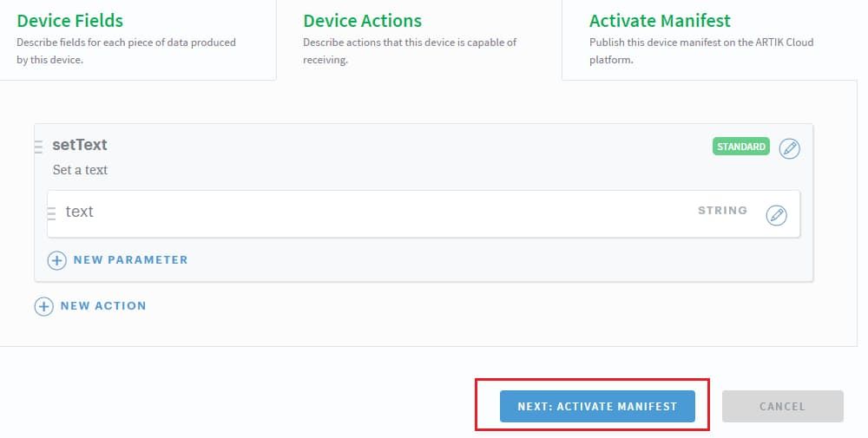Viewport: 868px width, 438px height.
Task: Click the Device Fields description text
Action: pos(126,50)
